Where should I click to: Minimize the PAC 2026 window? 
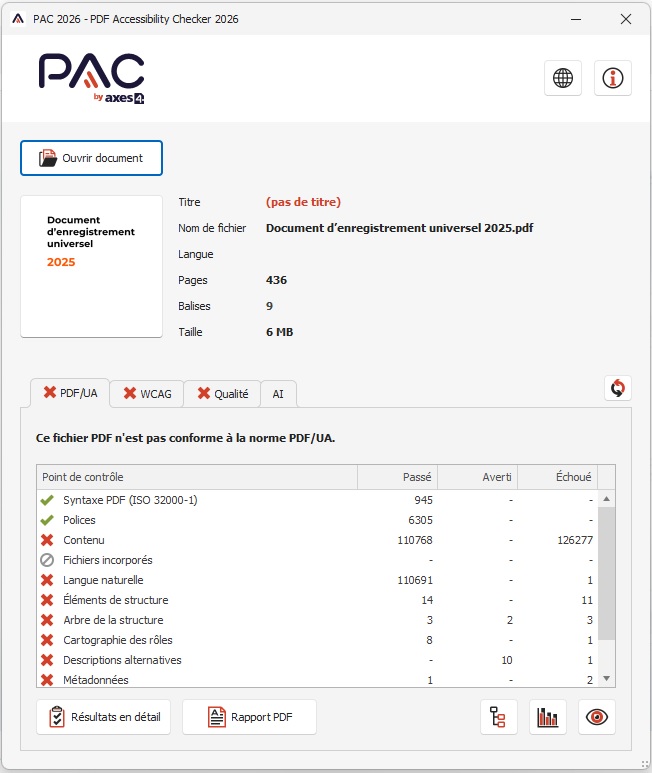(576, 19)
